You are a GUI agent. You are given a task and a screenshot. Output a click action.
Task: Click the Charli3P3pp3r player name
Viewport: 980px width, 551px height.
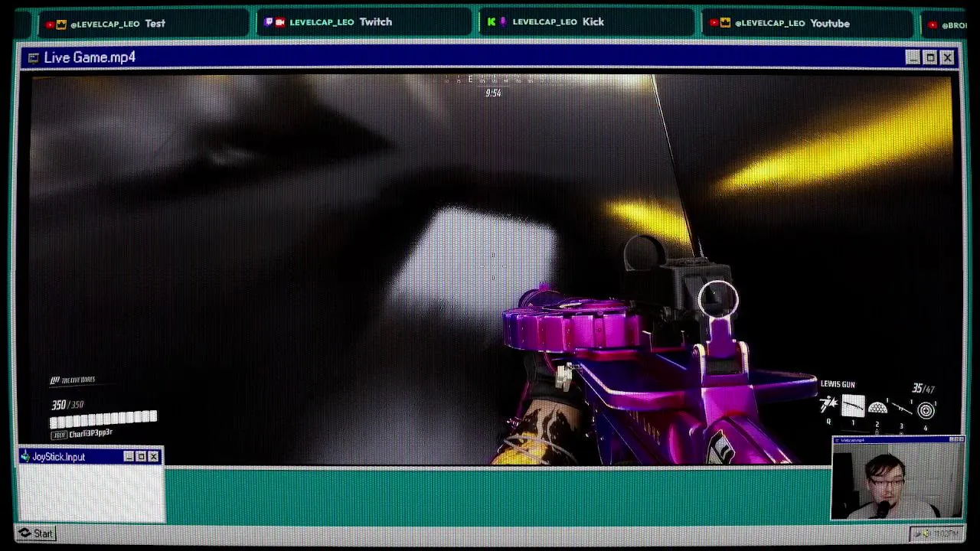[90, 433]
